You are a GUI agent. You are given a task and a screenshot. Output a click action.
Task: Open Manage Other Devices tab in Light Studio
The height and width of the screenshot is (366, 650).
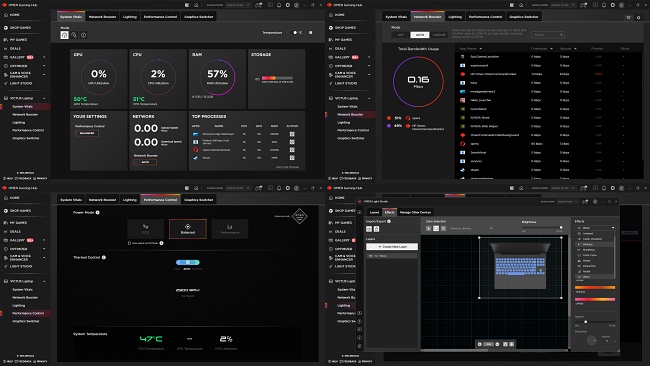tap(415, 212)
